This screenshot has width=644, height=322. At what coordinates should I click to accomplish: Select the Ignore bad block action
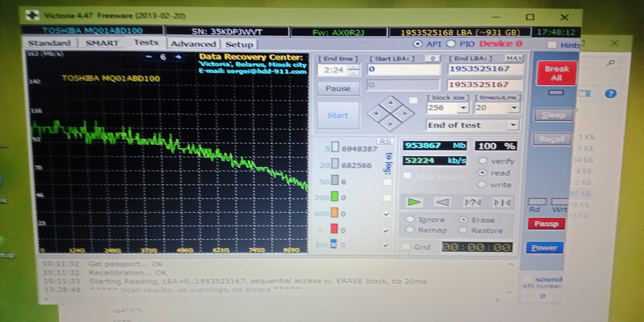[410, 219]
